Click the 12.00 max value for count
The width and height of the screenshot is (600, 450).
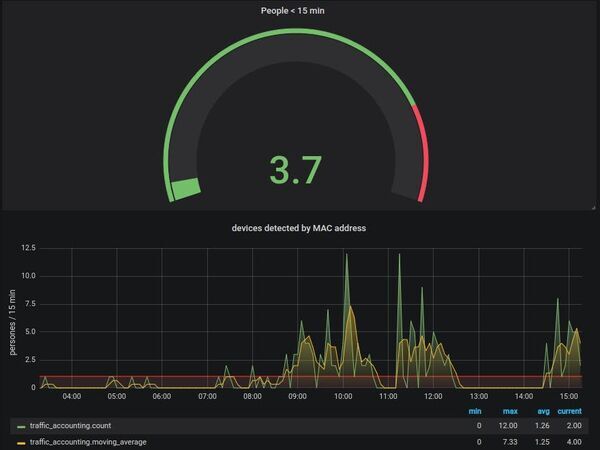pos(509,426)
